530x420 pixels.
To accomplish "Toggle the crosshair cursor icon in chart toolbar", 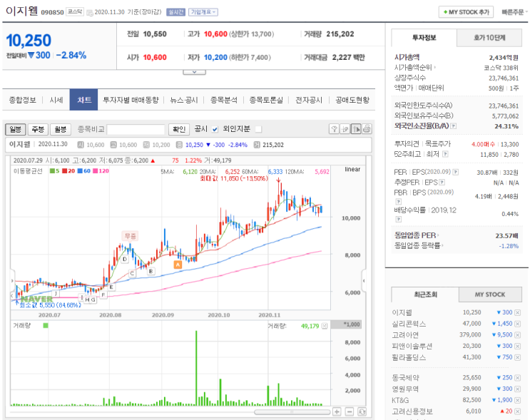I will click(x=355, y=129).
